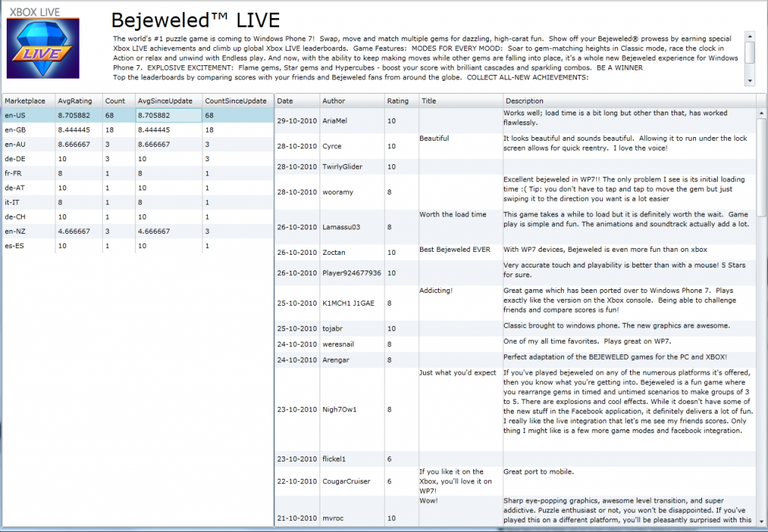
Task: Sort by AvgRating column header
Action: click(x=78, y=101)
